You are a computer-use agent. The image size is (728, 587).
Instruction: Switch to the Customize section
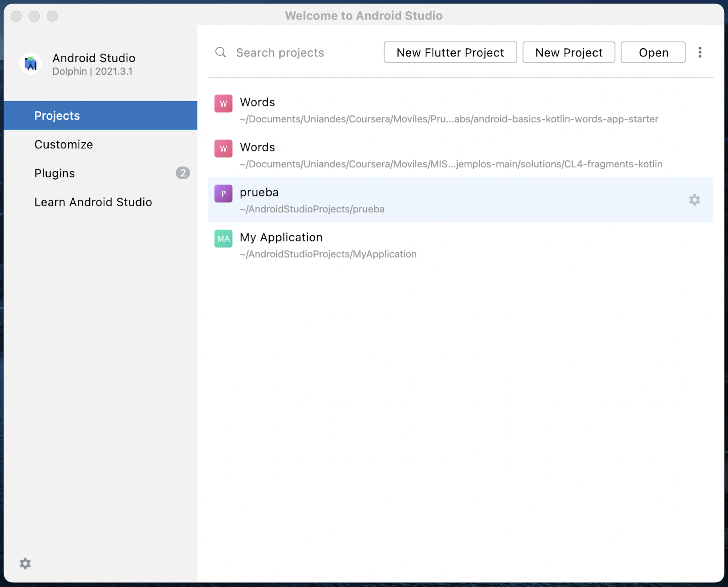click(63, 144)
